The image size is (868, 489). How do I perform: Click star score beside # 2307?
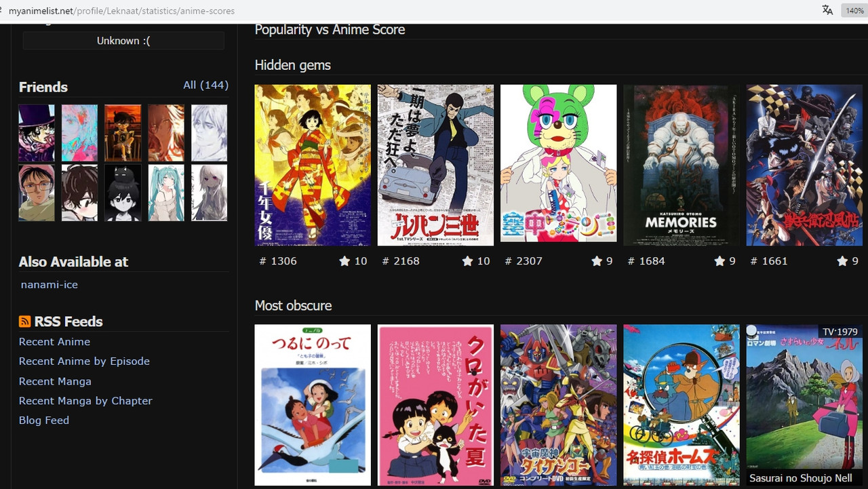(x=601, y=261)
